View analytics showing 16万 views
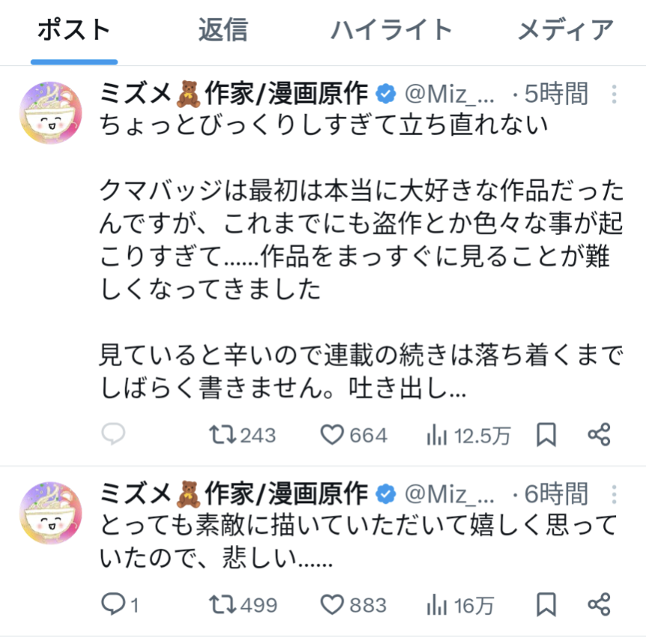This screenshot has height=644, width=646. (436, 604)
